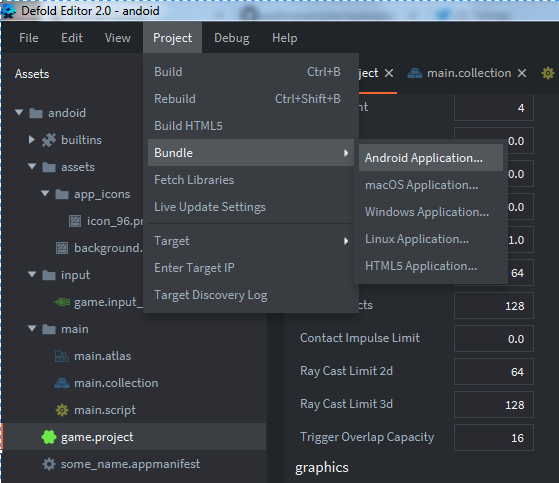Edit Ray Cast Limit 3d field
Screen dimensions: 559x483
click(494, 405)
